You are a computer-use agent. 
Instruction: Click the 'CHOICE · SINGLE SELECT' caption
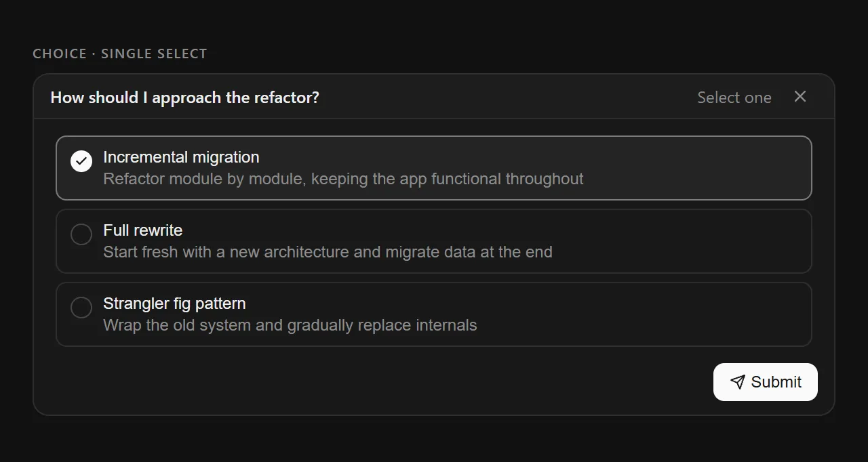click(119, 54)
